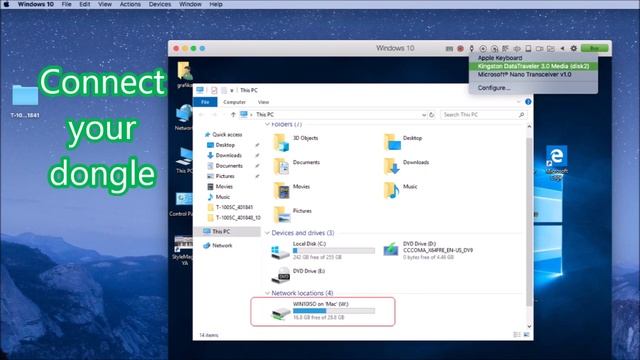
Task: Choose Kingston DataTraveler 3.0 Media (disk2)
Action: (x=533, y=66)
